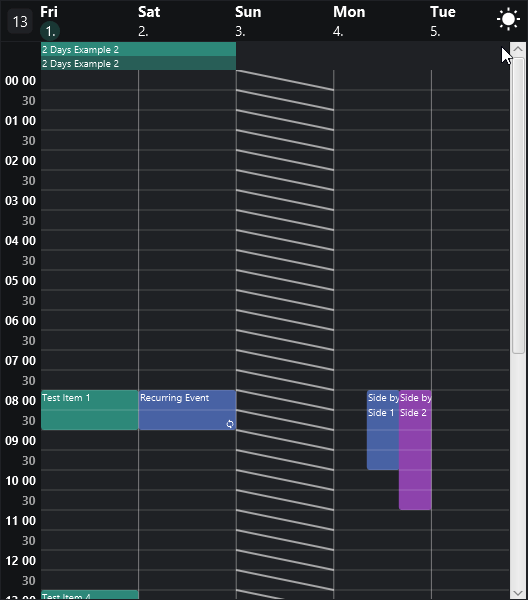Select the Mon 4. day header
This screenshot has width=528, height=600.
pyautogui.click(x=349, y=21)
